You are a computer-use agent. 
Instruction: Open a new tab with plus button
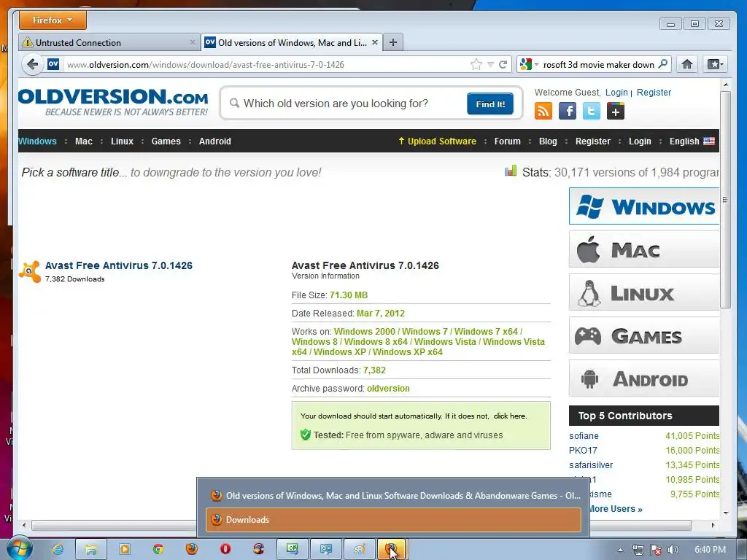point(393,42)
